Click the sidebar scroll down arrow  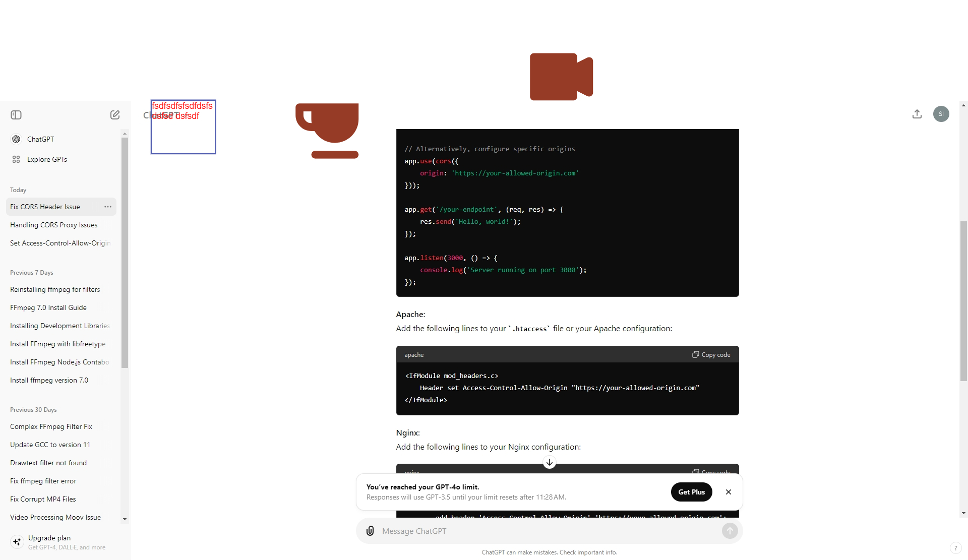pyautogui.click(x=125, y=519)
